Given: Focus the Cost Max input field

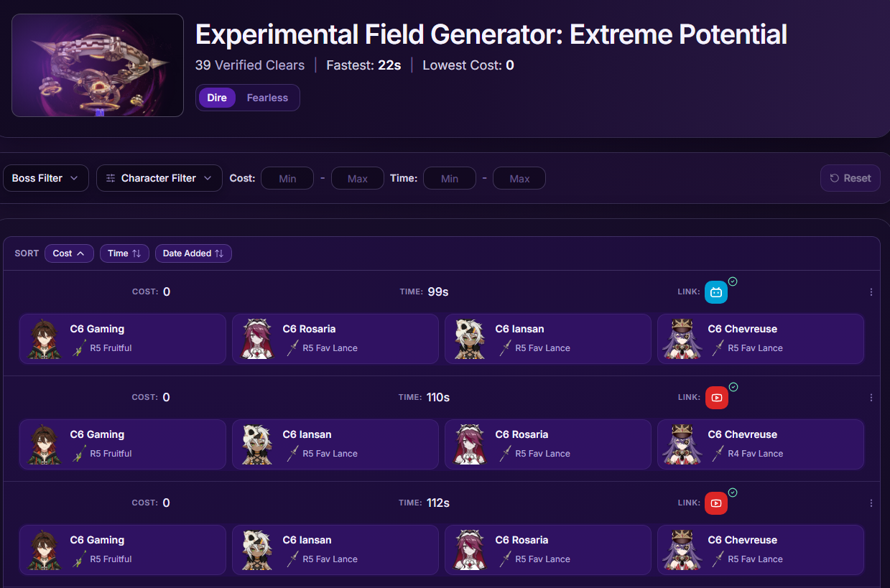Looking at the screenshot, I should pos(358,178).
